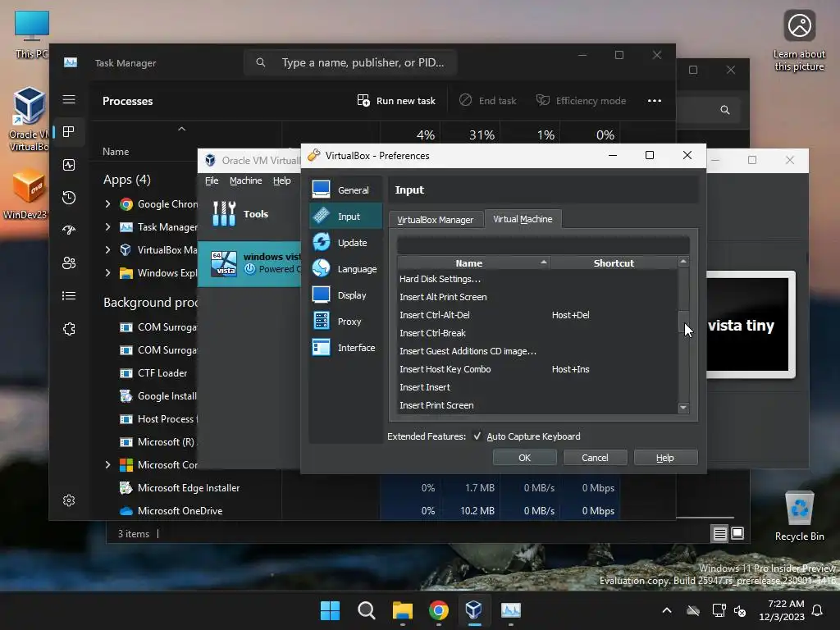Open Chrome from the taskbar
Viewport: 840px width, 630px height.
438,610
